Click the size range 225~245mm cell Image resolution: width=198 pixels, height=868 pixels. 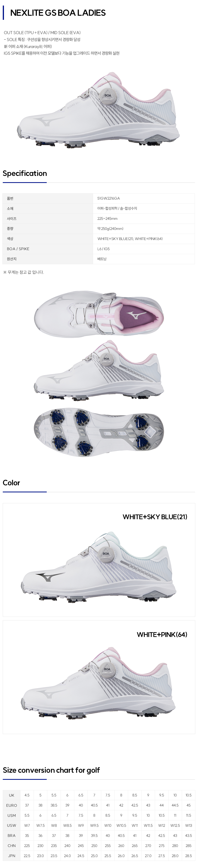point(108,219)
